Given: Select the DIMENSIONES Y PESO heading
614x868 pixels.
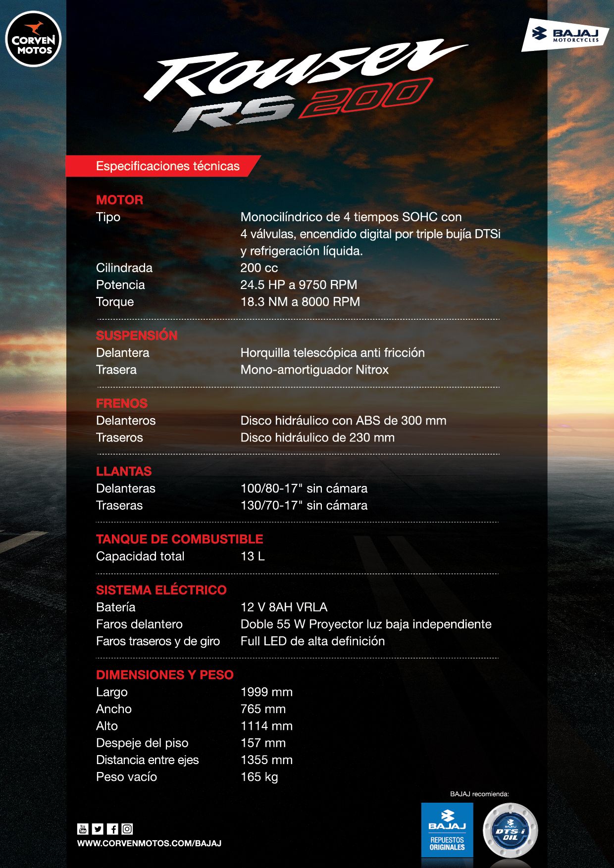Looking at the screenshot, I should point(164,675).
